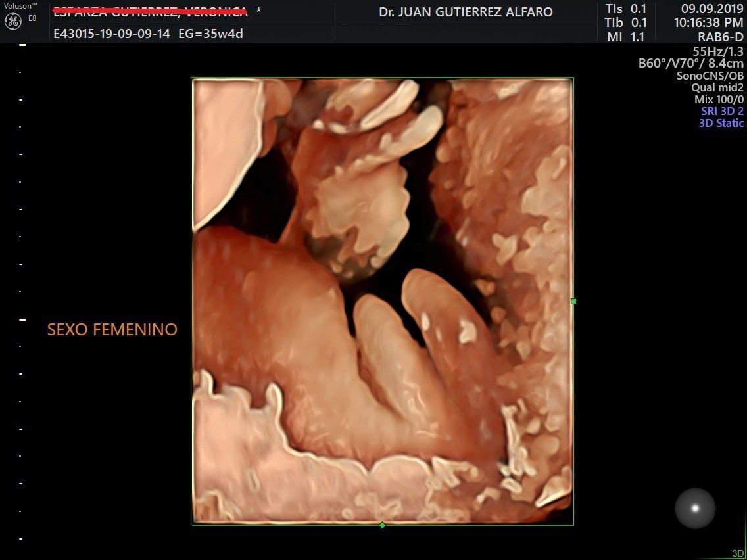This screenshot has height=560, width=747.
Task: Click the 3D rendered ultrasound image
Action: (382, 302)
